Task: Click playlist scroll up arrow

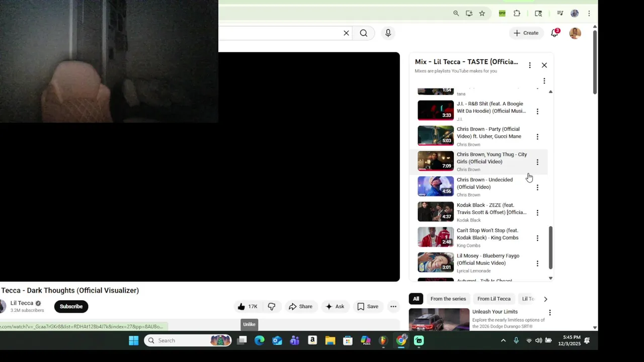Action: (x=550, y=92)
